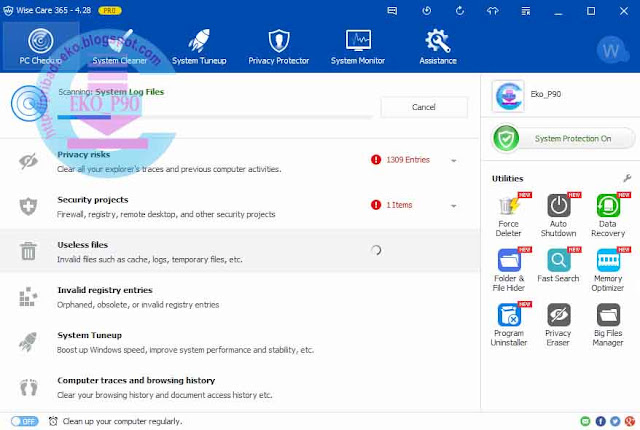Click the PRO badge in title bar
This screenshot has height=430, width=640.
(x=110, y=11)
